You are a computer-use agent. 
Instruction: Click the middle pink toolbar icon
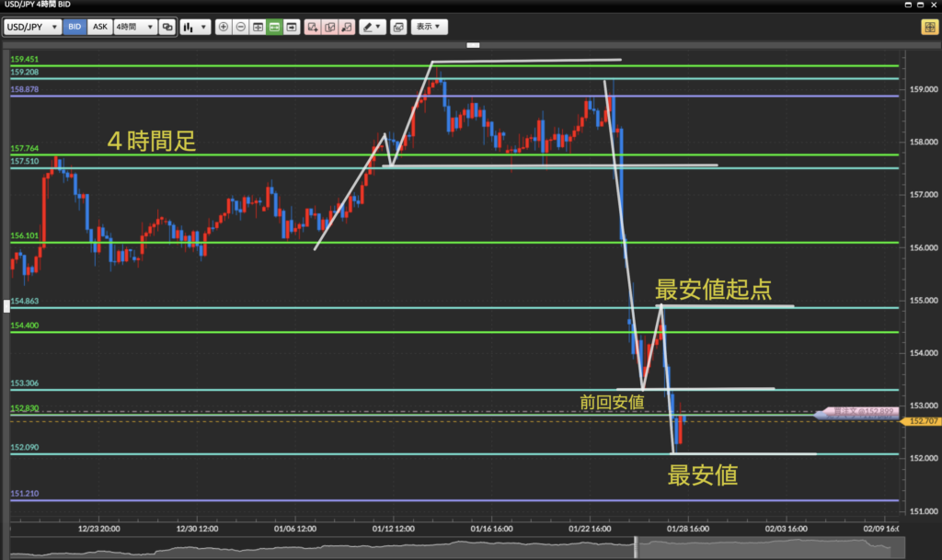(x=329, y=28)
